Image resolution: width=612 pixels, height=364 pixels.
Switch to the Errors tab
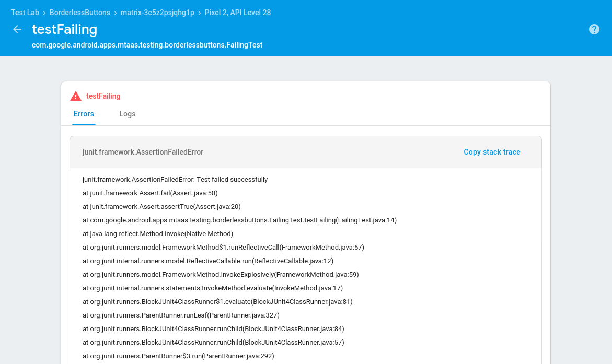point(84,114)
